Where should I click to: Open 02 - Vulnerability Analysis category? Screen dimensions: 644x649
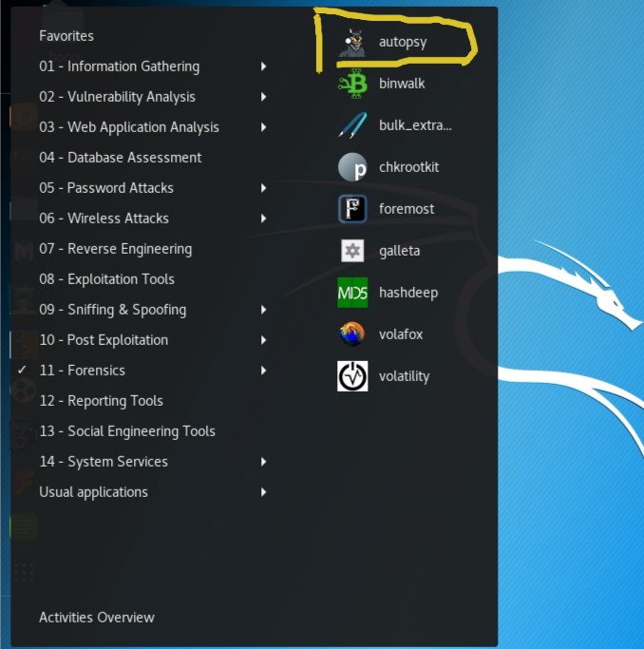pyautogui.click(x=118, y=97)
